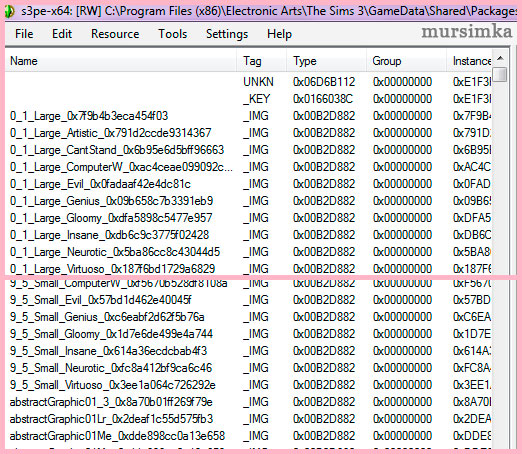522x454 pixels.
Task: Open the Resource menu
Action: click(x=115, y=34)
